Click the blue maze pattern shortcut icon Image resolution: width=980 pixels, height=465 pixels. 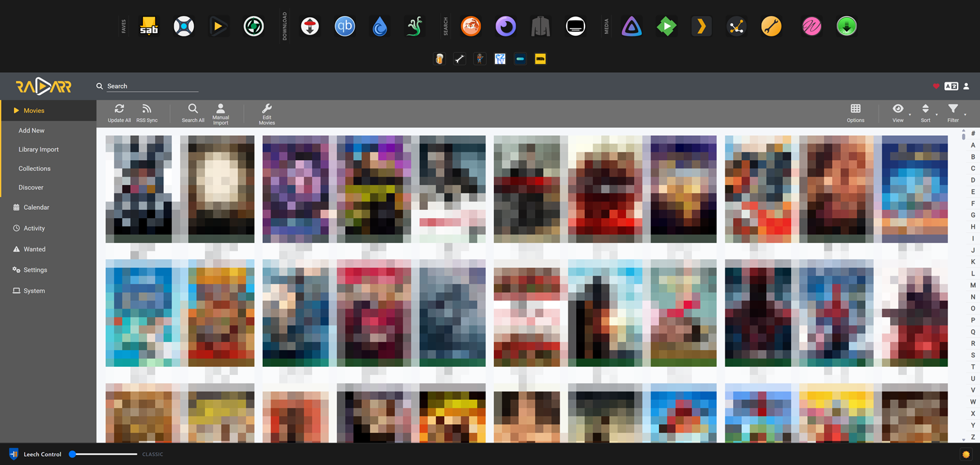point(500,59)
